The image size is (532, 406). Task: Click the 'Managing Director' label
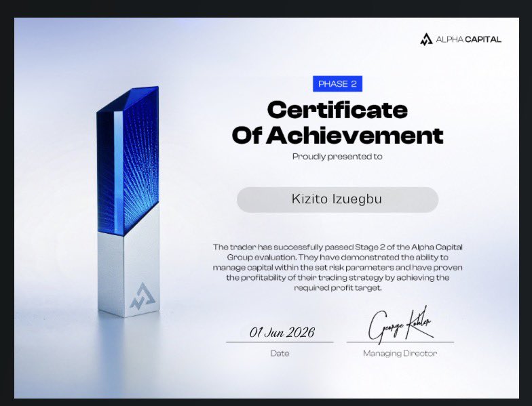coord(400,354)
